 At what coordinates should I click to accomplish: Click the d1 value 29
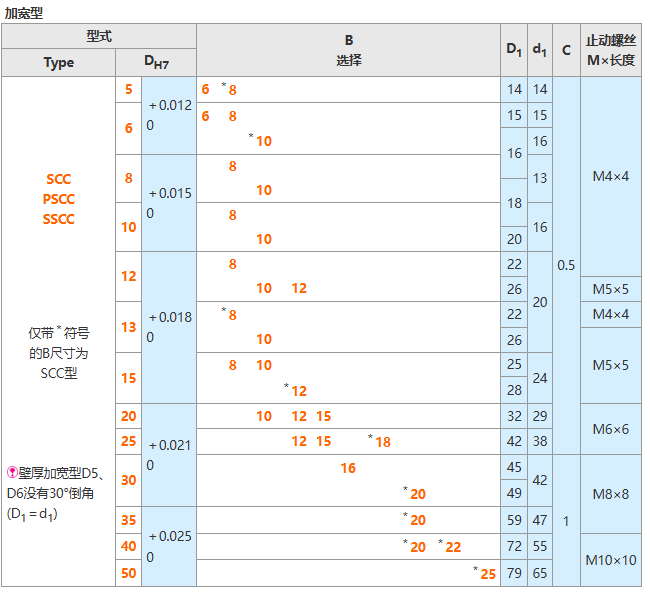(x=540, y=416)
